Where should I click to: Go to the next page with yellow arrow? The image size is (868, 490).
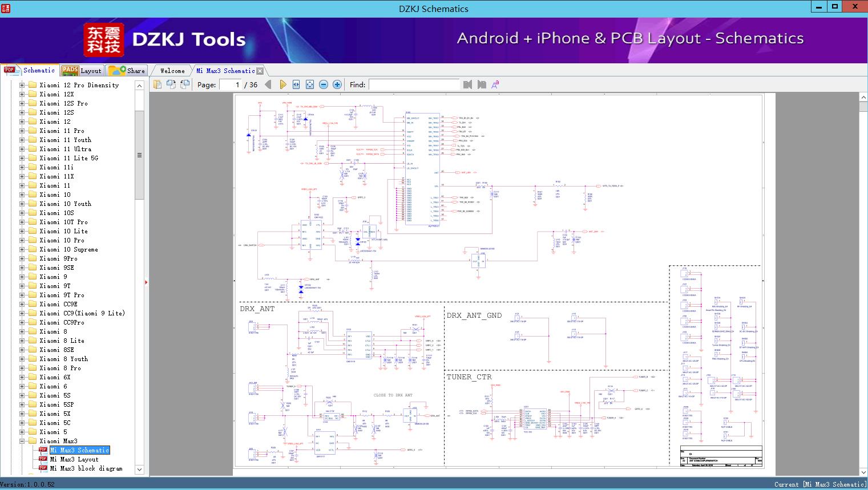tap(282, 84)
